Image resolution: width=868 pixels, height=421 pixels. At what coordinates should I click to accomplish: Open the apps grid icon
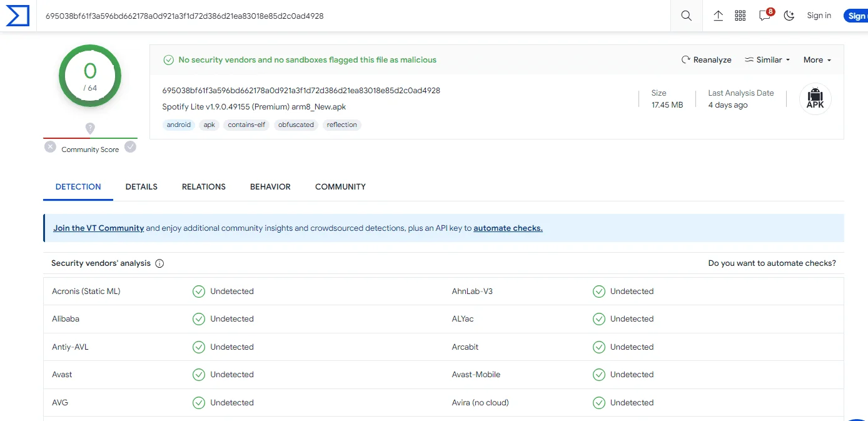pos(740,16)
